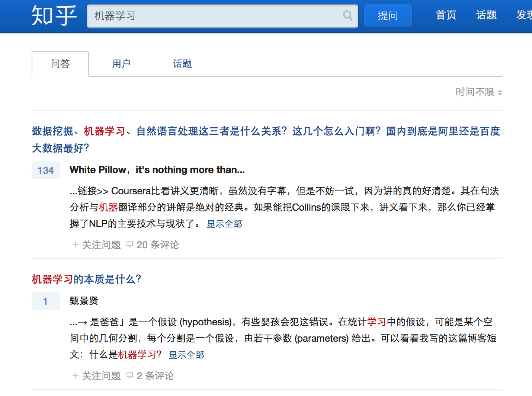Open author 甄景贤's profile

pyautogui.click(x=84, y=301)
